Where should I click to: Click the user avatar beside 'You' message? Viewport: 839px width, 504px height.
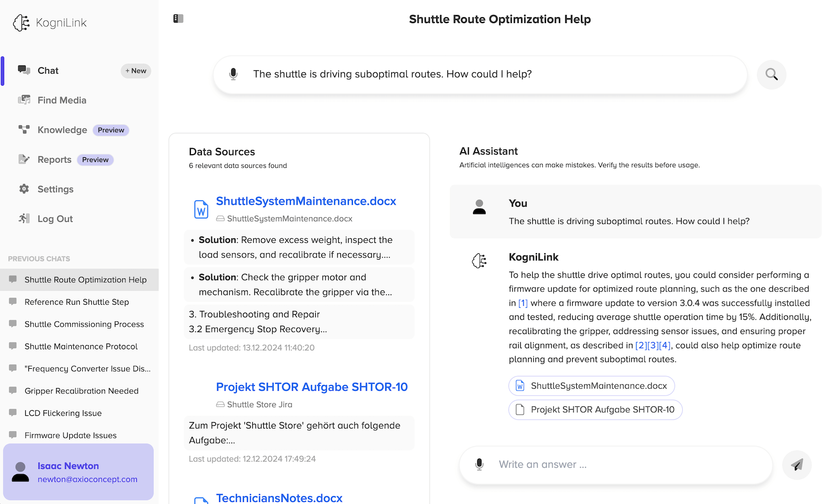tap(479, 207)
